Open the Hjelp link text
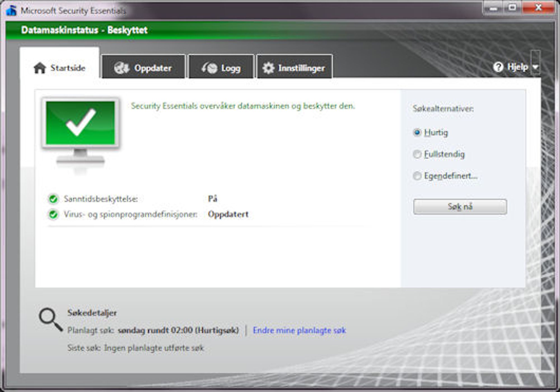This screenshot has height=392, width=560. [x=517, y=67]
